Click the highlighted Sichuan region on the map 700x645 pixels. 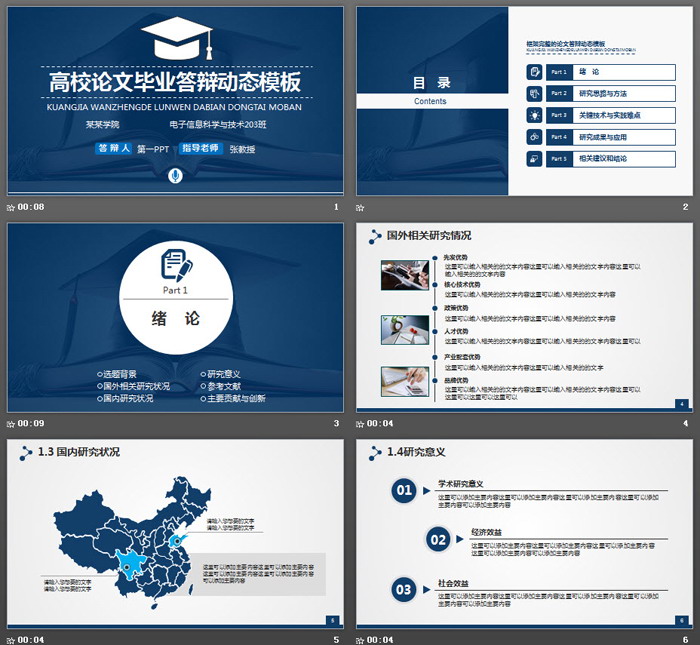(129, 566)
